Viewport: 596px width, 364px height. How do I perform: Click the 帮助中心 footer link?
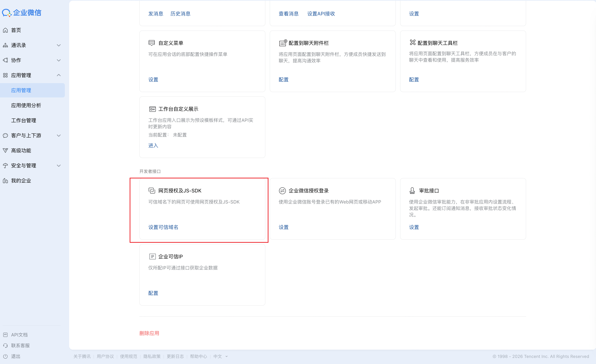[199, 356]
